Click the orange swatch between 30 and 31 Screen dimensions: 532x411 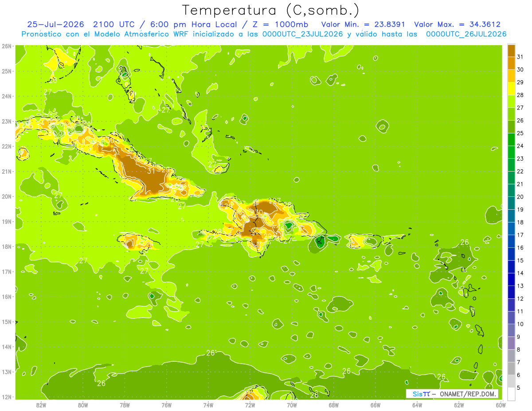[511, 63]
